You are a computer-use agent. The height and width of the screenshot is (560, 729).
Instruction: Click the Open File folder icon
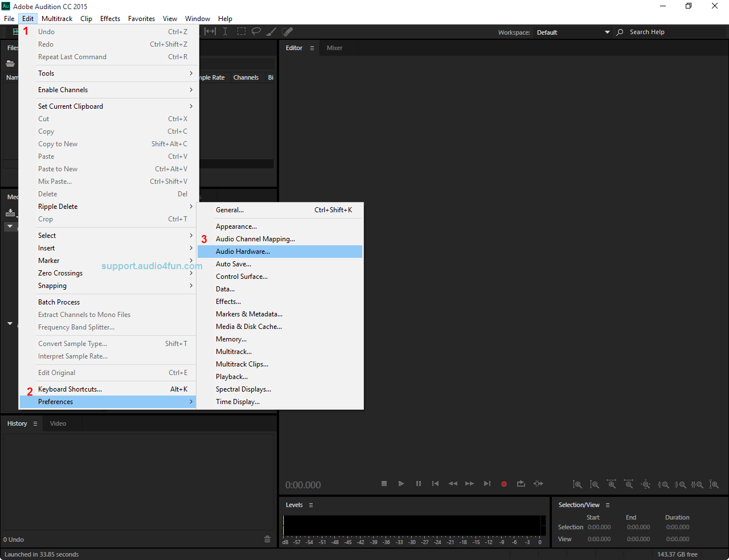[10, 63]
